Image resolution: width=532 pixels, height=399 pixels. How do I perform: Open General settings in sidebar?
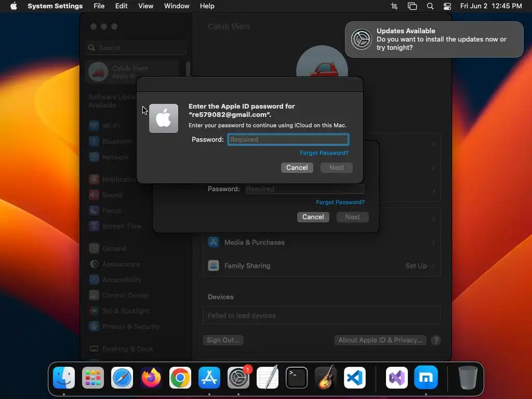click(108, 249)
